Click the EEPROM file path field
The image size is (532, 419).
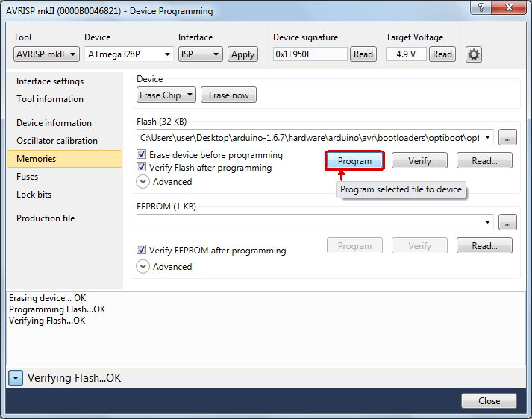tap(310, 222)
